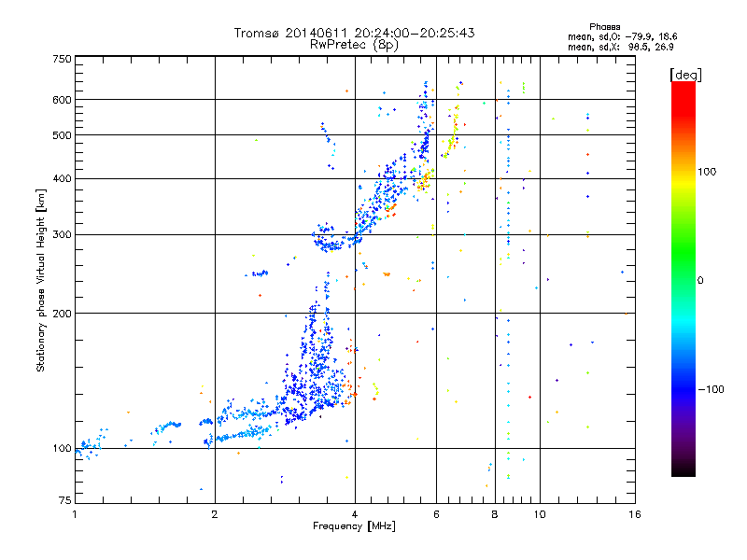Screen dimensions: 747x560
Task: Click the y-axis tick label "75"
Action: tap(64, 500)
